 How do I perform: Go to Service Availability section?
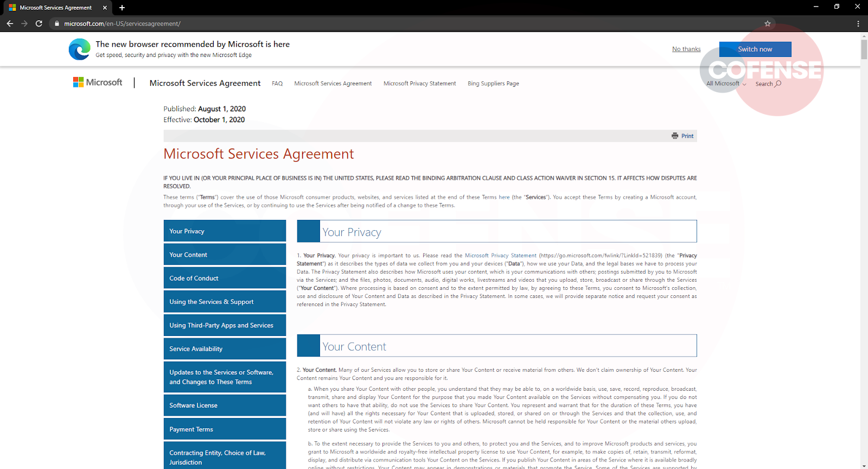tap(225, 348)
